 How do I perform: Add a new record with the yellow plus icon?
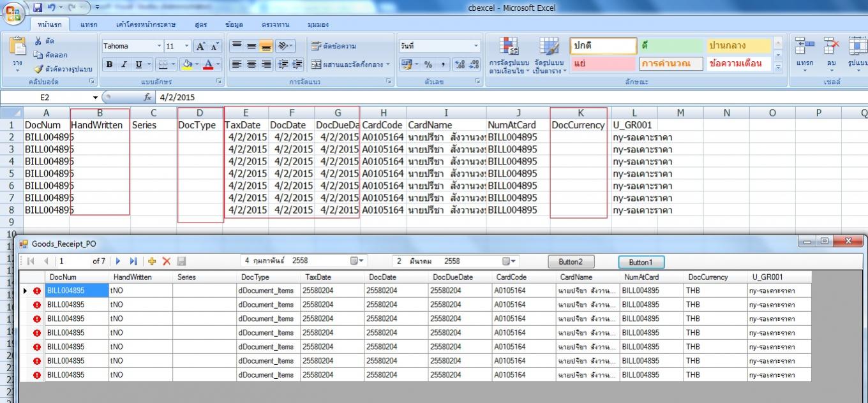[152, 261]
